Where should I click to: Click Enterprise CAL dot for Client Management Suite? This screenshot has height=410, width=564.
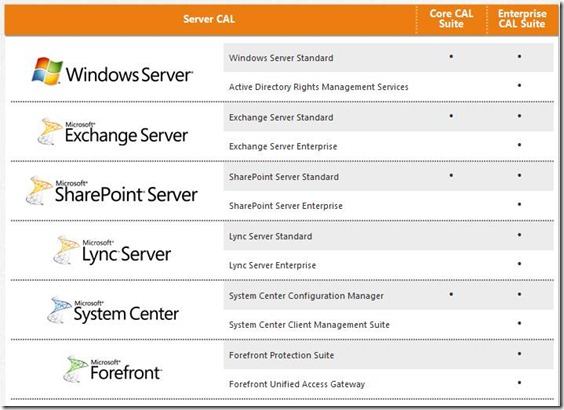(519, 323)
